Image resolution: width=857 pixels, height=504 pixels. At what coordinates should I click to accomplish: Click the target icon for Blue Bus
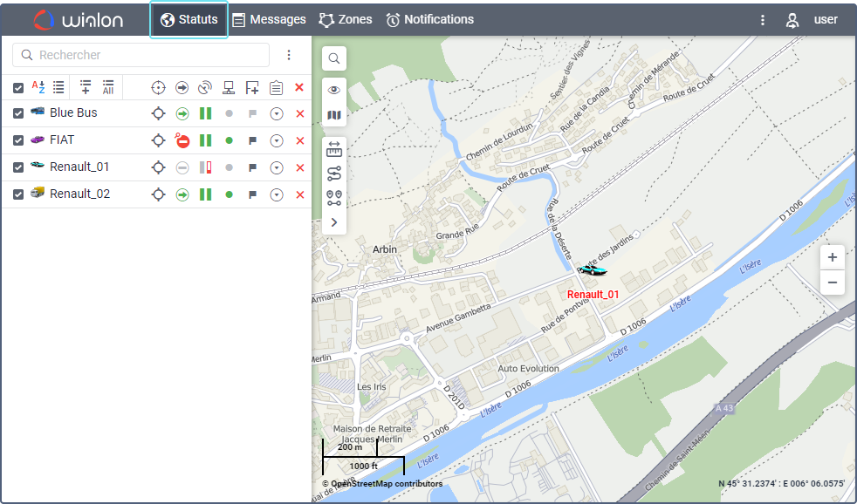(x=158, y=113)
